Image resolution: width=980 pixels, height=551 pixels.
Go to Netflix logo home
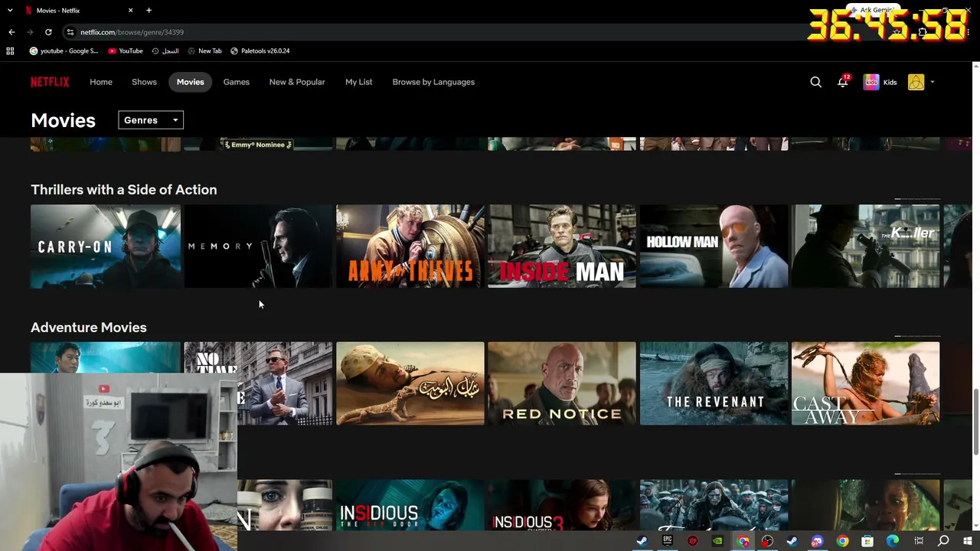point(50,82)
